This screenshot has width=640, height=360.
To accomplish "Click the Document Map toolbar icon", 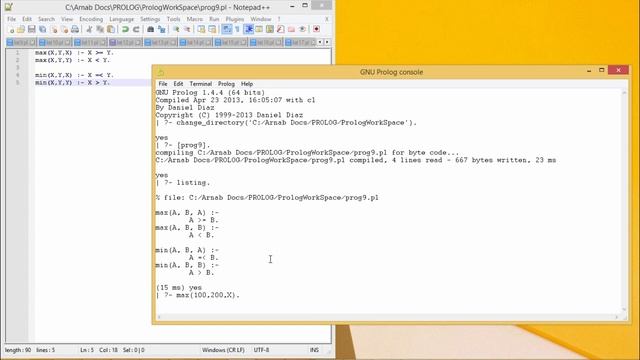I will [270, 29].
